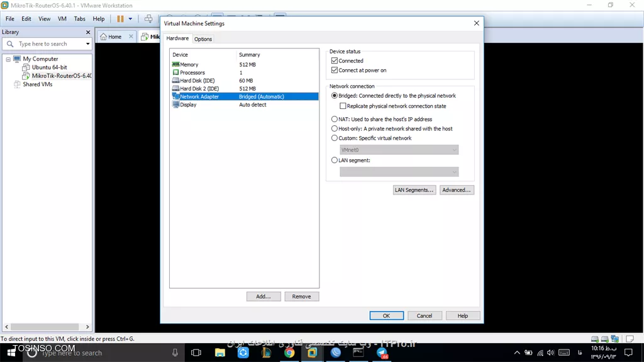The image size is (644, 362).
Task: Open the VM menu
Action: 62,19
